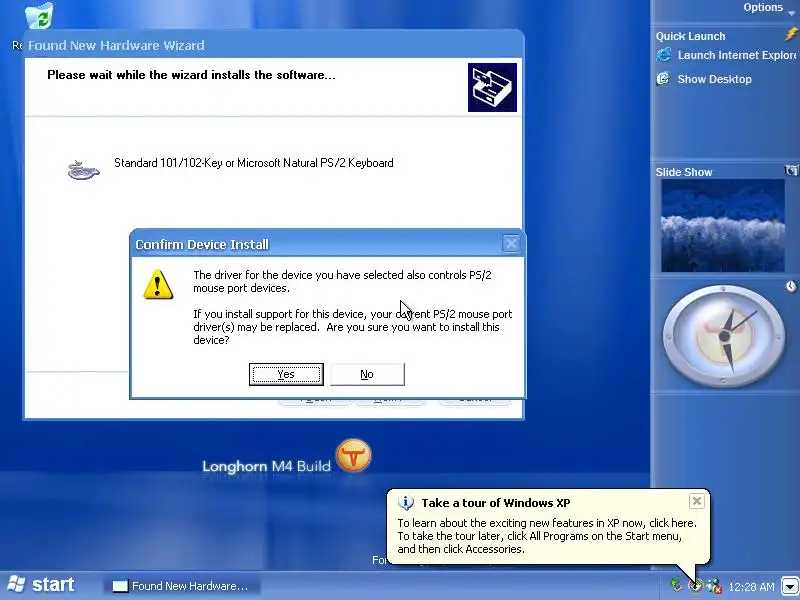Image resolution: width=800 pixels, height=600 pixels.
Task: Decline the driver install by clicking No
Action: tap(367, 374)
